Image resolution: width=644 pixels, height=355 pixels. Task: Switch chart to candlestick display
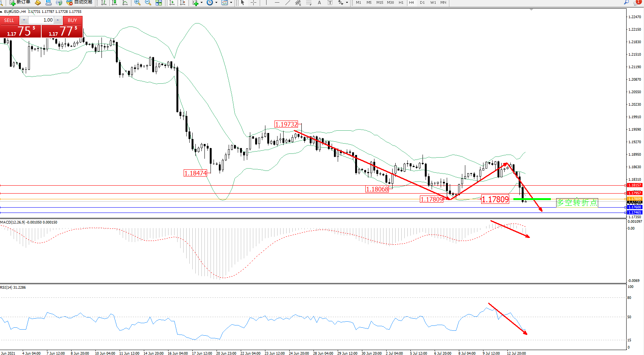point(114,3)
